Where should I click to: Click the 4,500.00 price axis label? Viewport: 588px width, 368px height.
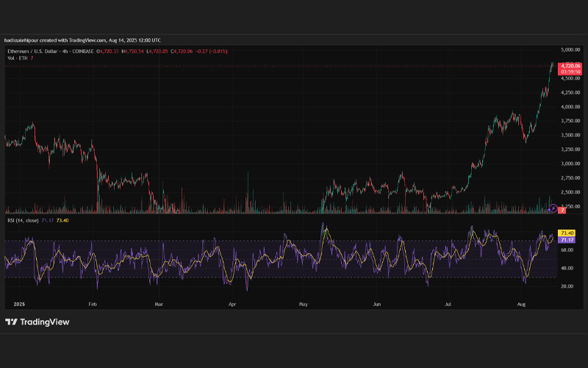[570, 79]
